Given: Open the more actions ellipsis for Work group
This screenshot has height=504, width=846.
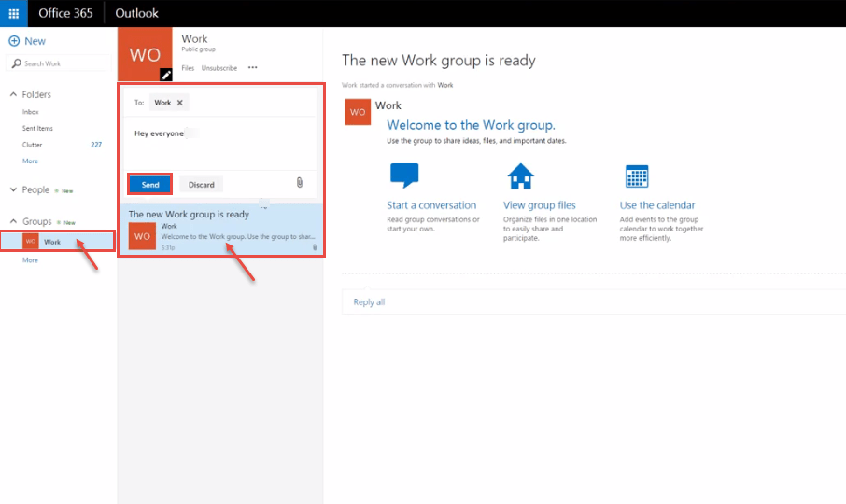Looking at the screenshot, I should pyautogui.click(x=252, y=68).
